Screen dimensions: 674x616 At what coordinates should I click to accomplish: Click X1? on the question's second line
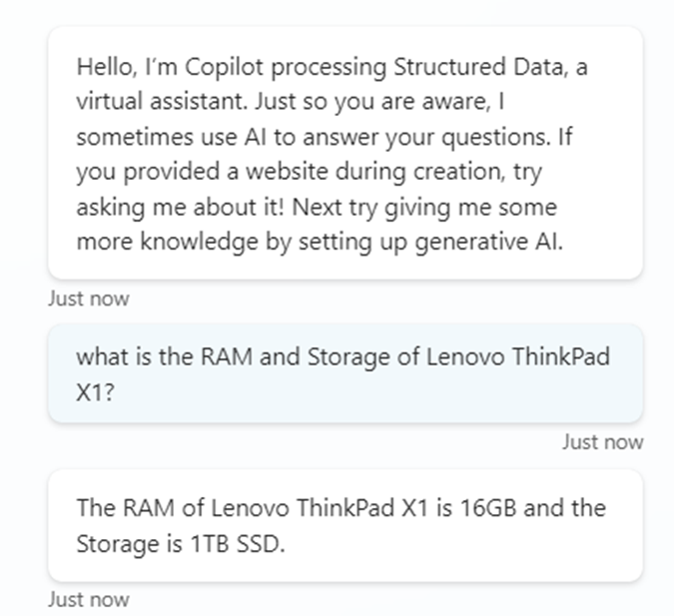pos(95,392)
